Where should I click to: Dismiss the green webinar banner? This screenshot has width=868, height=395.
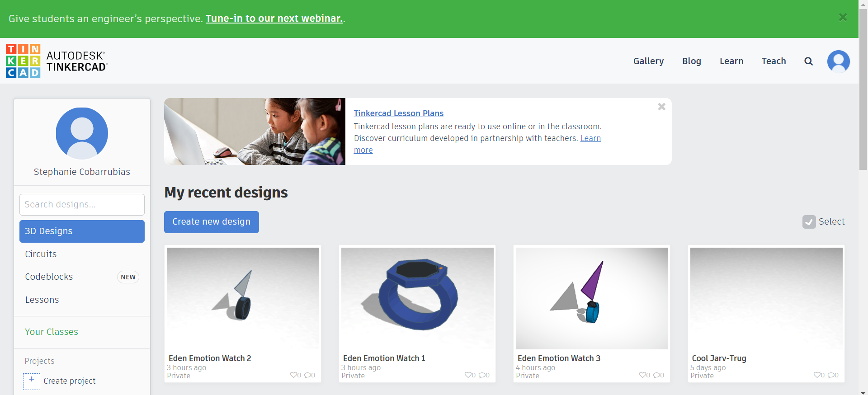click(x=843, y=18)
